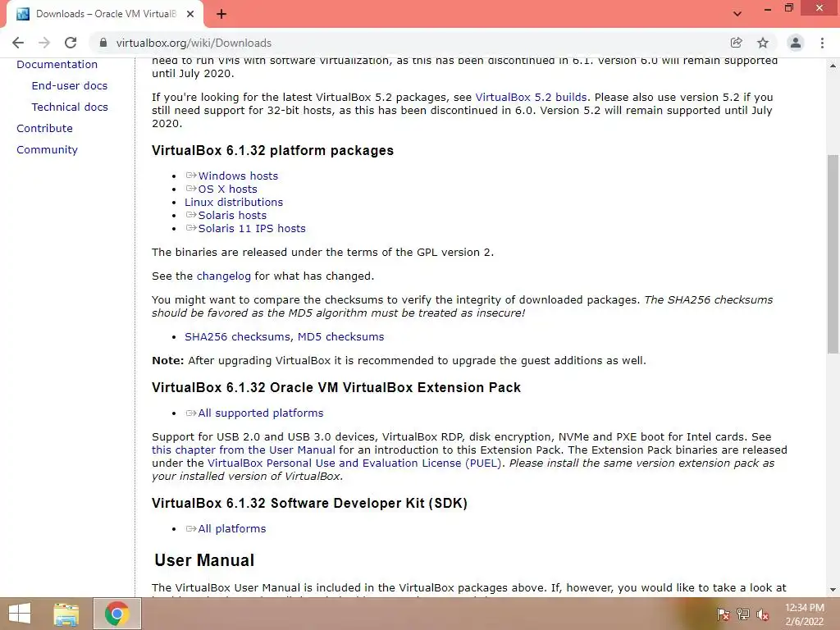Open Action Center flag tray icon
This screenshot has height=630, width=840.
pos(724,615)
